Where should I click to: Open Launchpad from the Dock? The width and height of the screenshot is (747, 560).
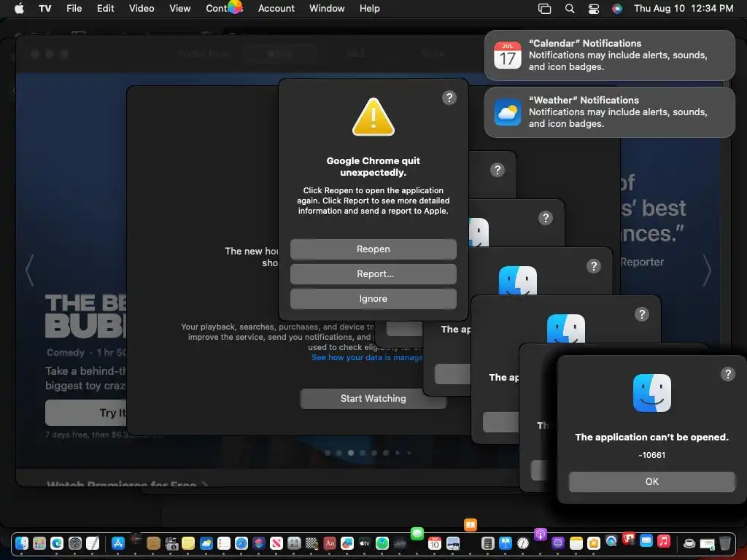(39, 543)
